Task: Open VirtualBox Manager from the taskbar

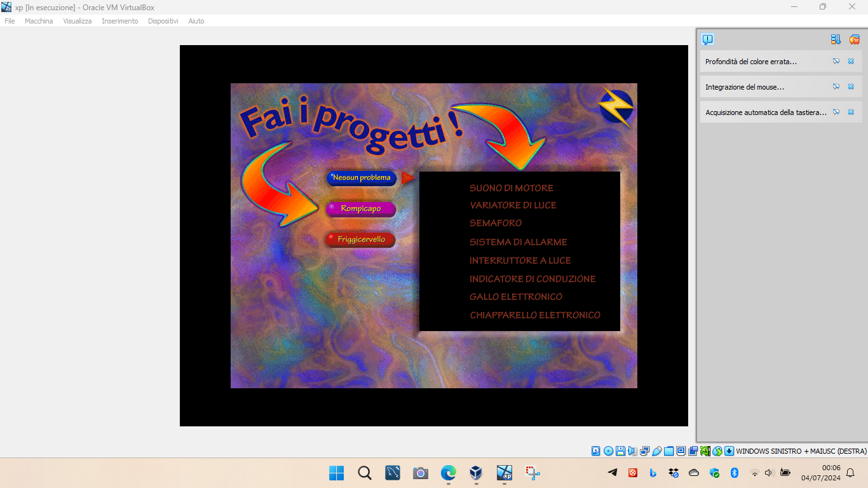Action: click(x=476, y=473)
